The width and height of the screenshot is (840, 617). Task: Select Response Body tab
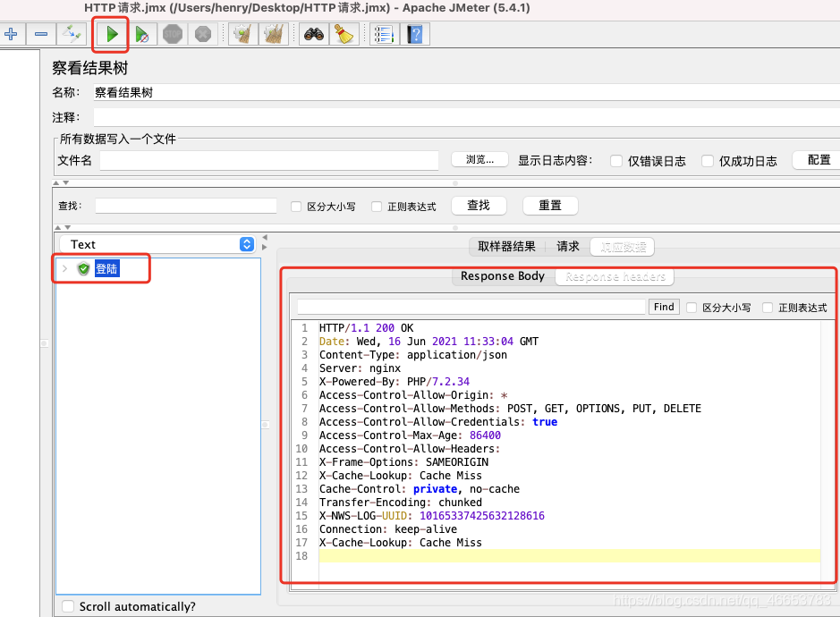tap(503, 275)
